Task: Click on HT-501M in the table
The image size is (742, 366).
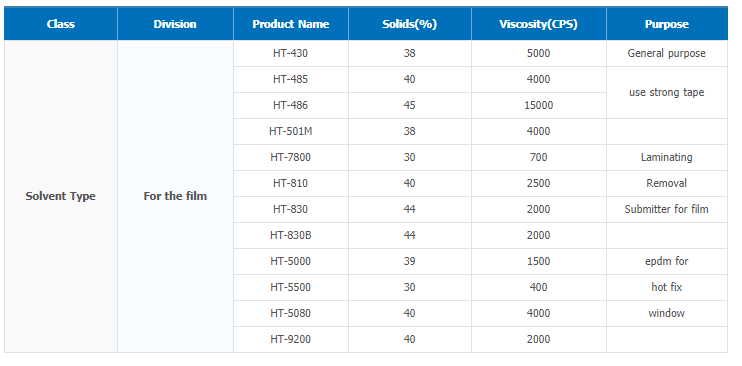Action: click(x=291, y=131)
